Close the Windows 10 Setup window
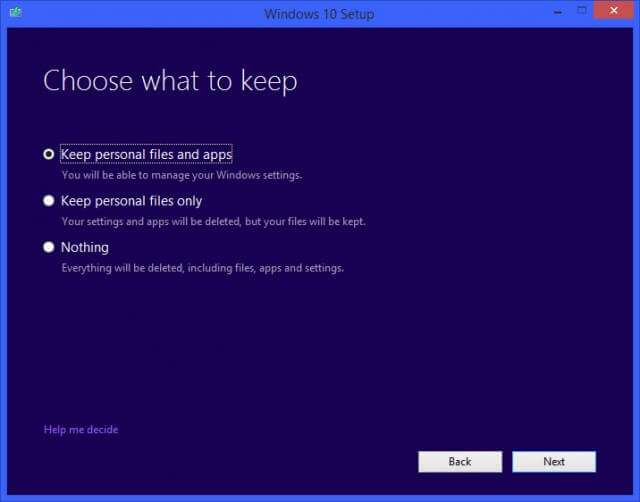The width and height of the screenshot is (640, 502). tap(613, 11)
